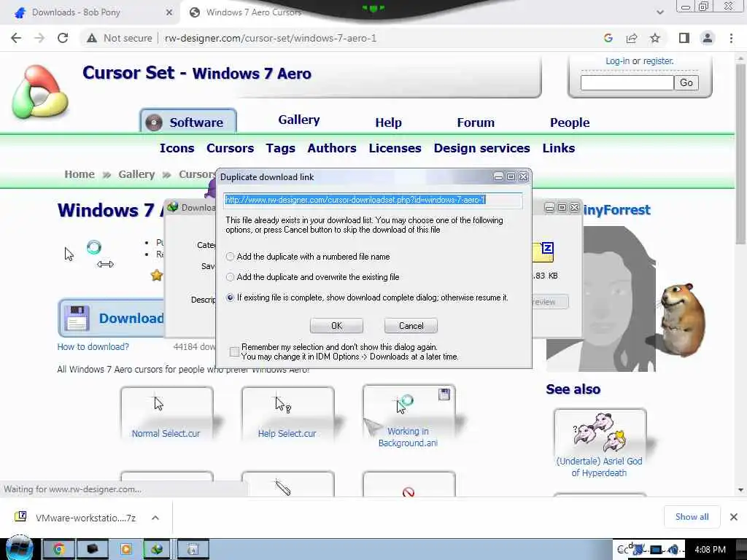Click the Not secure warning icon
747x560 pixels.
pyautogui.click(x=92, y=38)
